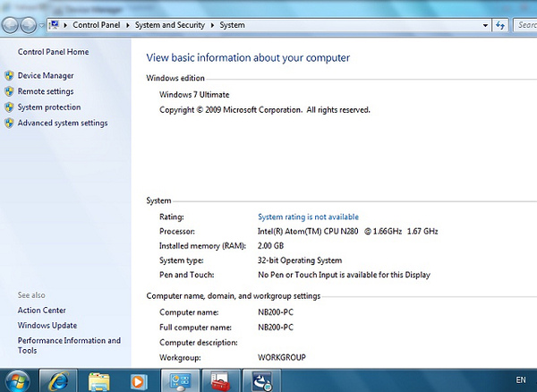Select Control Panel in the breadcrumb

[x=97, y=25]
